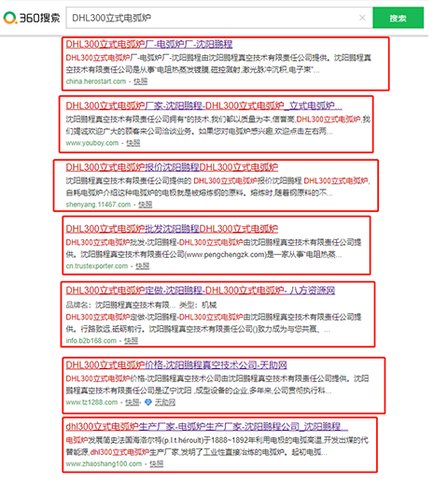Click the www.youboy.com URL text
Image resolution: width=448 pixels, height=483 pixels.
click(92, 143)
